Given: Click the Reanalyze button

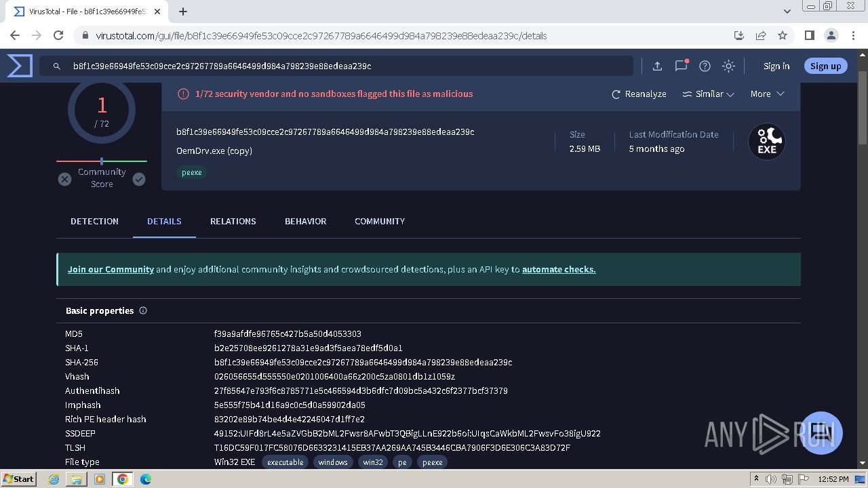Looking at the screenshot, I should click(x=639, y=94).
